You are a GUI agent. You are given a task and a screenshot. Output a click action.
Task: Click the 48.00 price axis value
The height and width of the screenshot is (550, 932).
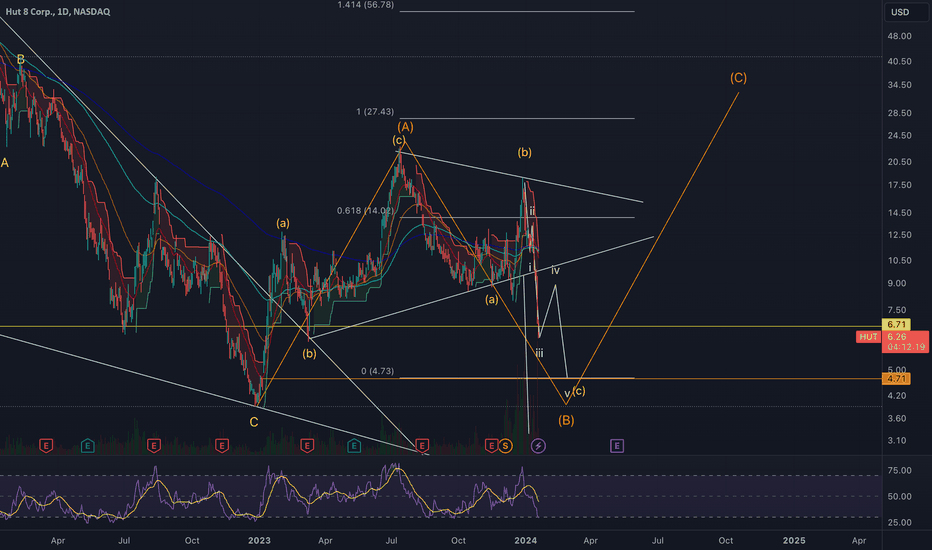click(x=899, y=36)
